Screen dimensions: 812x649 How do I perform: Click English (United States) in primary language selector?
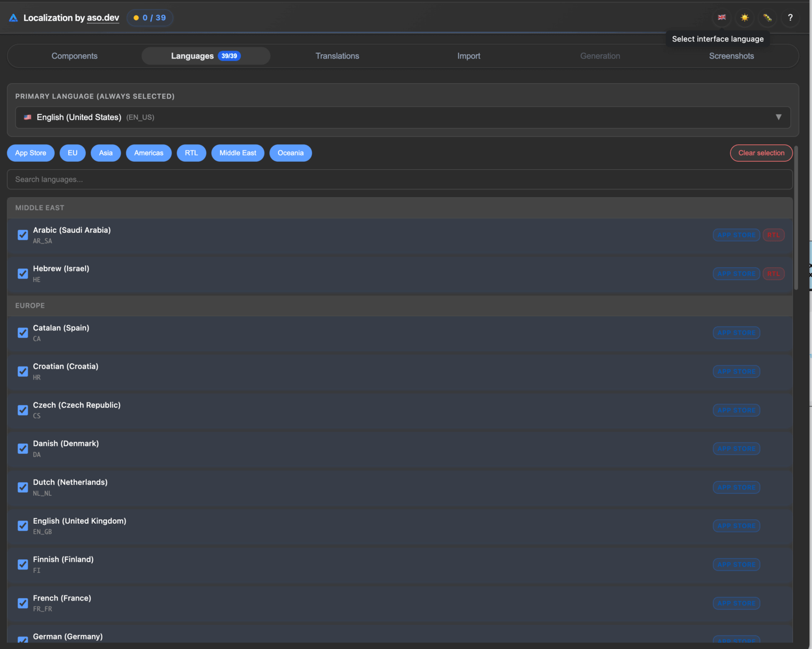click(79, 117)
